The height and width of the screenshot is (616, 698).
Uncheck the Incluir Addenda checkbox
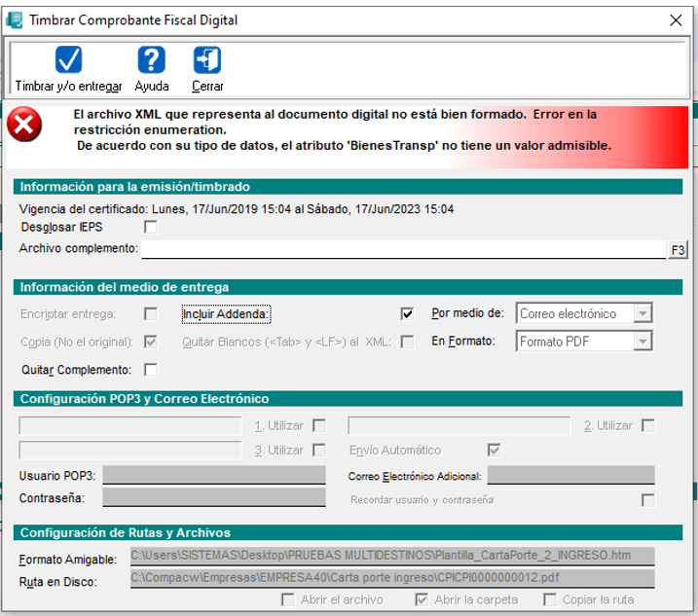tap(407, 313)
